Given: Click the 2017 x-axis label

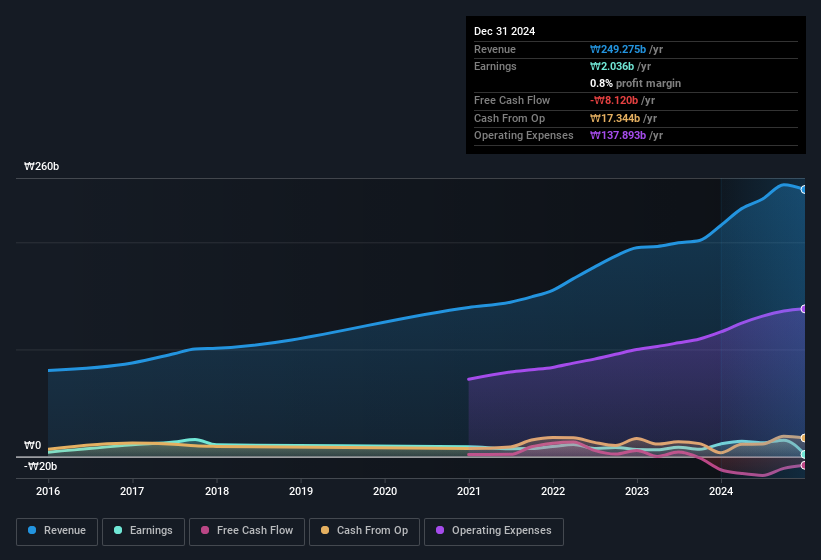Looking at the screenshot, I should [132, 491].
